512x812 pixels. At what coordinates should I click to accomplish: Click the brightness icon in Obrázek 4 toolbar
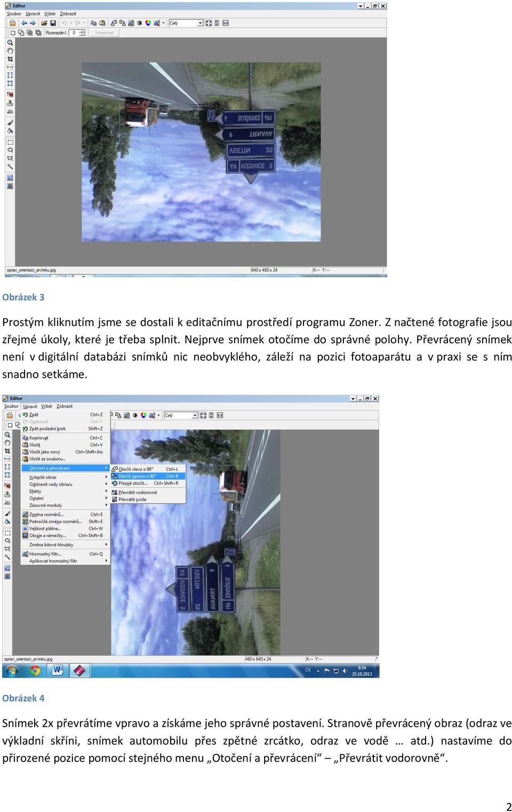[x=135, y=415]
